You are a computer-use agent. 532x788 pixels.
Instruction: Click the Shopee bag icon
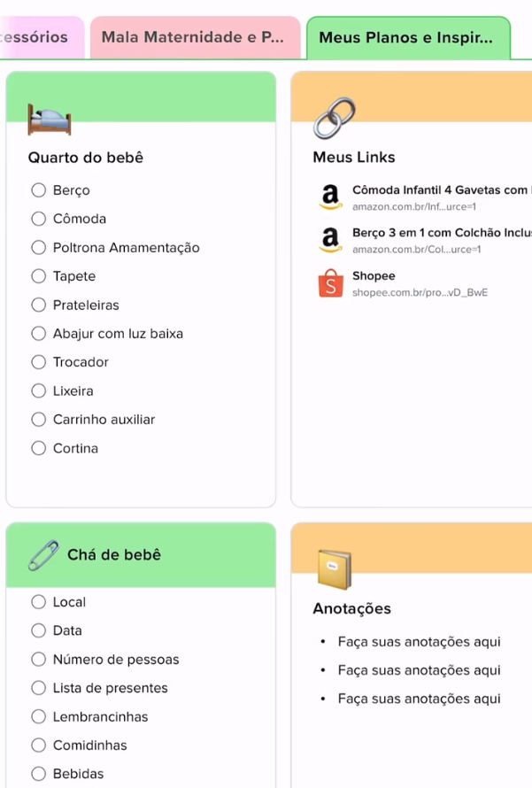tap(330, 283)
